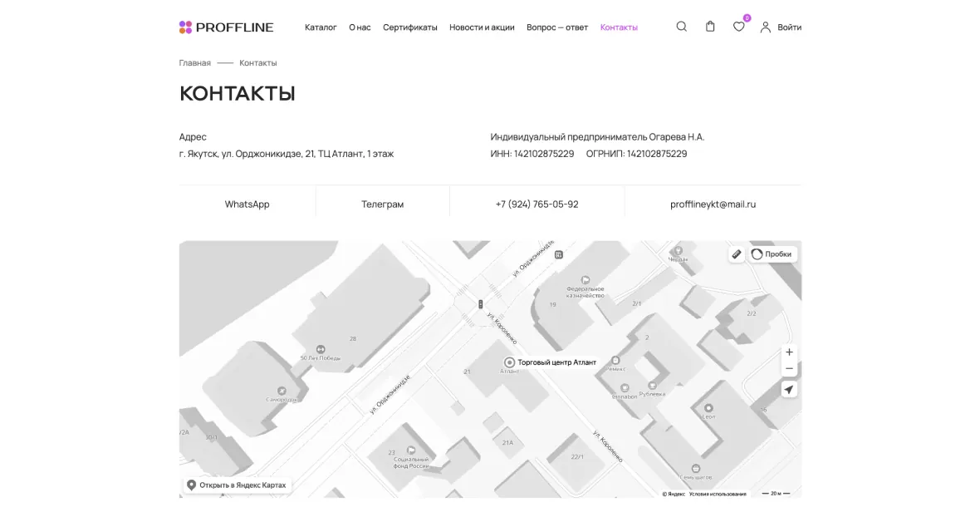980x517 pixels.
Task: Click the address text г. Якутск, ул. Орджоникидзе
Action: click(x=287, y=153)
